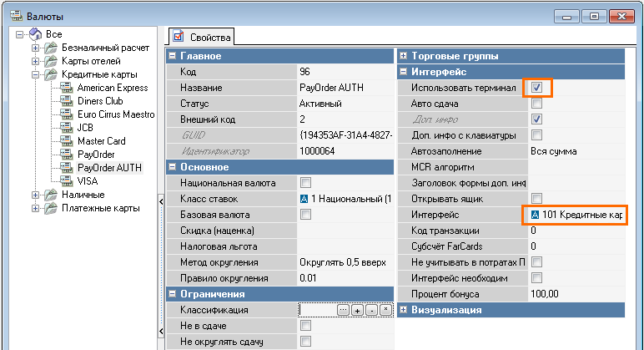Click the minus button in Классификация row
The height and width of the screenshot is (350, 644).
pyautogui.click(x=370, y=310)
